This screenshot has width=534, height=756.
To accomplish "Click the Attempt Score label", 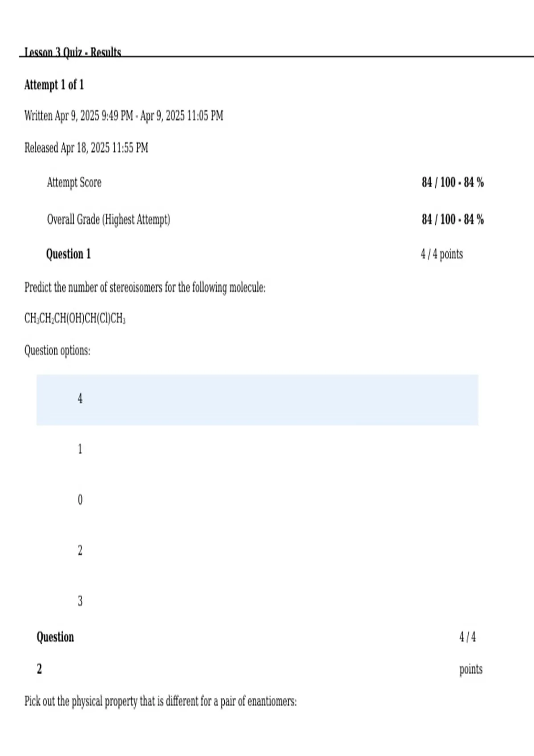I will tap(74, 183).
